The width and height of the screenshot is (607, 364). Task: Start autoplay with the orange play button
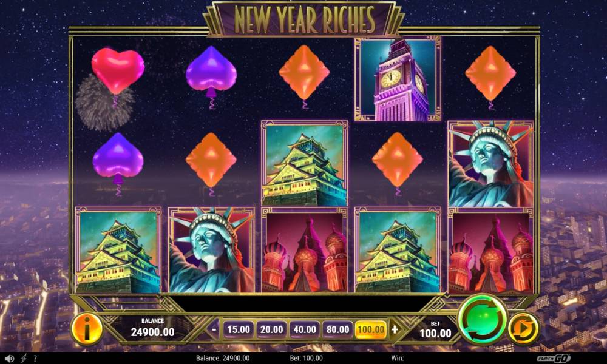click(x=523, y=329)
